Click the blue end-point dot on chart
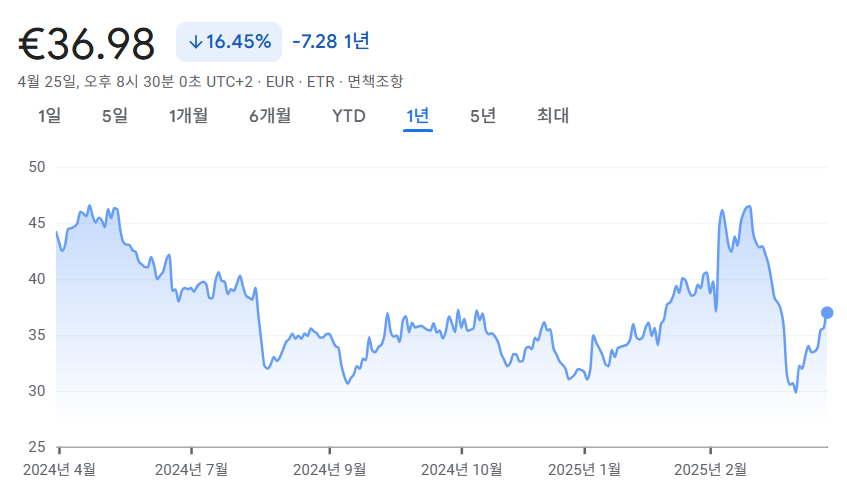Image resolution: width=847 pixels, height=500 pixels. tap(827, 313)
